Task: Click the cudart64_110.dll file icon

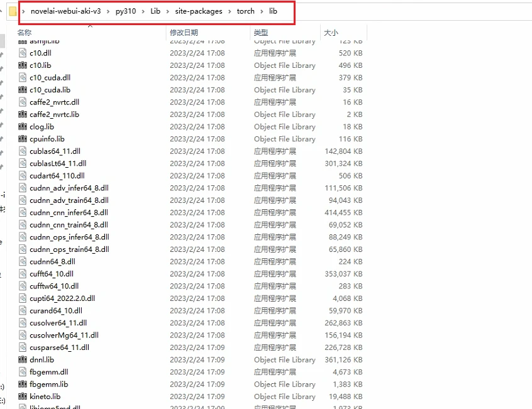Action: (x=23, y=175)
